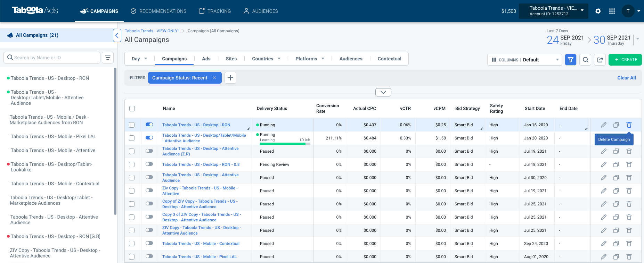Edit the Desktop - RON - 0.8 campaign
Screen dimensions: 644x263
(604, 164)
